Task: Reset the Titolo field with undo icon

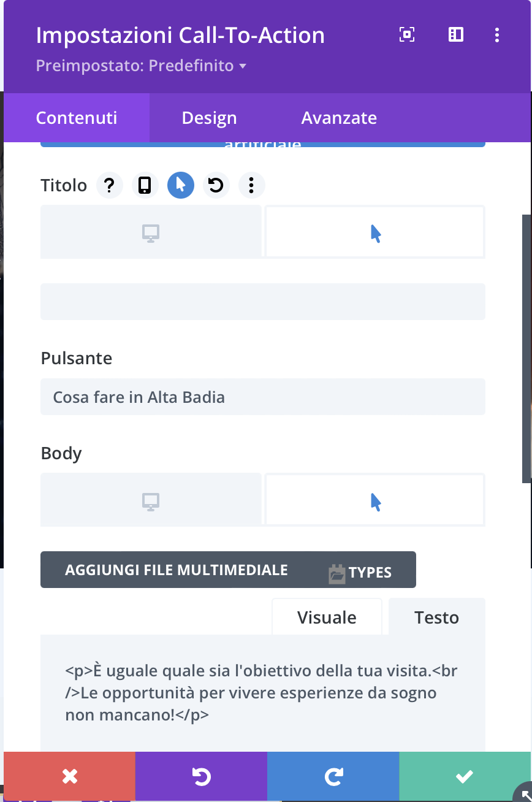Action: [216, 185]
